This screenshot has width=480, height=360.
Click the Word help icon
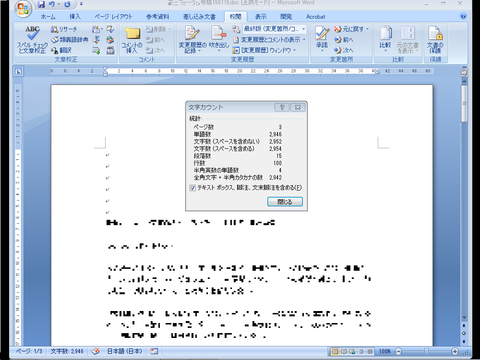click(x=463, y=16)
